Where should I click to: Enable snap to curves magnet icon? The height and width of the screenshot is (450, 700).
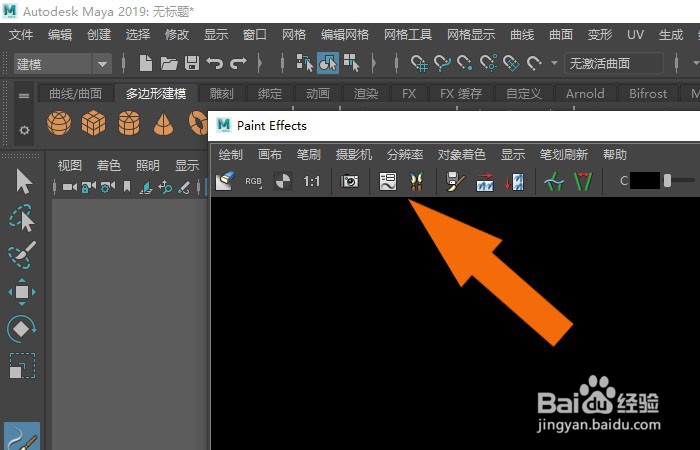coord(442,63)
